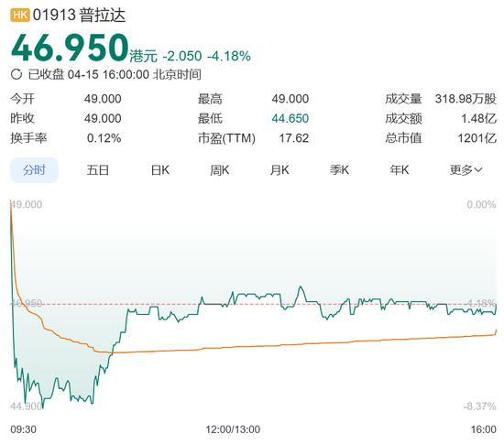Click the 总市值 label
504x444 pixels.
[x=403, y=138]
